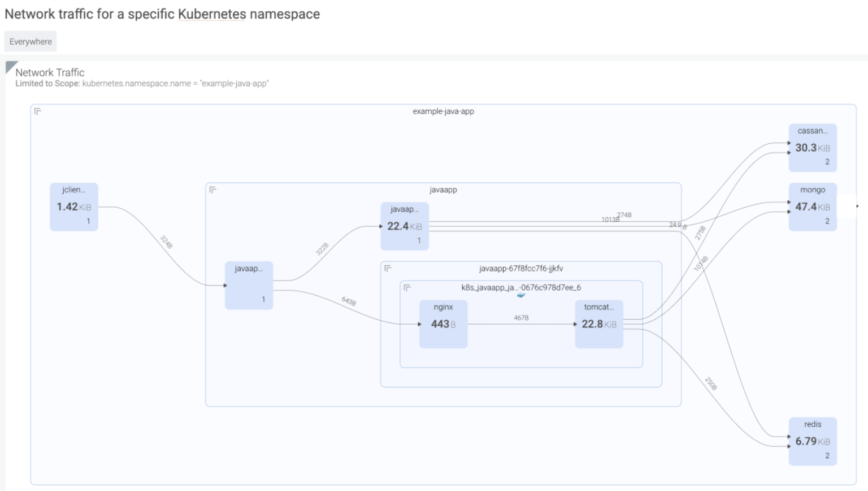Click the k8s_javaapp_ja...0676c978d7ee_6 label

[x=521, y=287]
